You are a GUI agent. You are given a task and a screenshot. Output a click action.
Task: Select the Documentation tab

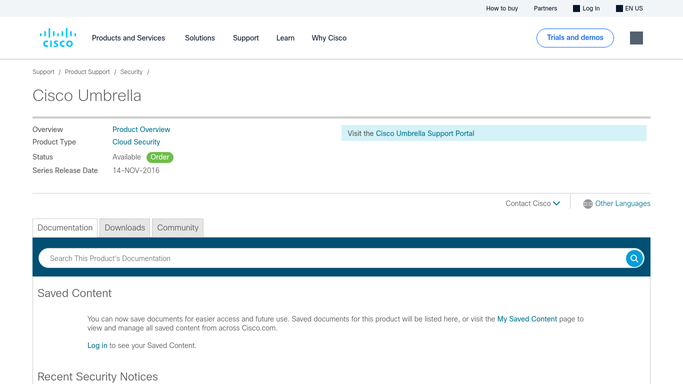click(65, 228)
